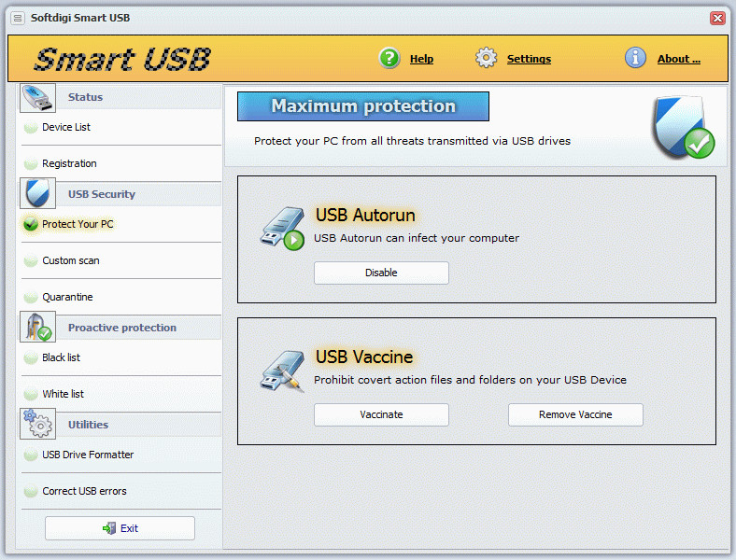This screenshot has height=560, width=736.
Task: Open Black list in sidebar
Action: click(61, 357)
